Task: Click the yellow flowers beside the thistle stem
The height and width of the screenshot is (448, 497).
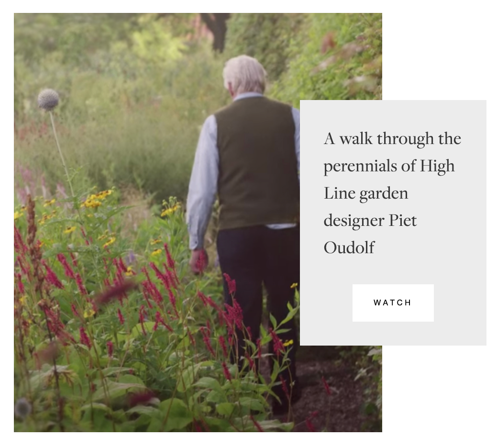Action: click(x=95, y=199)
